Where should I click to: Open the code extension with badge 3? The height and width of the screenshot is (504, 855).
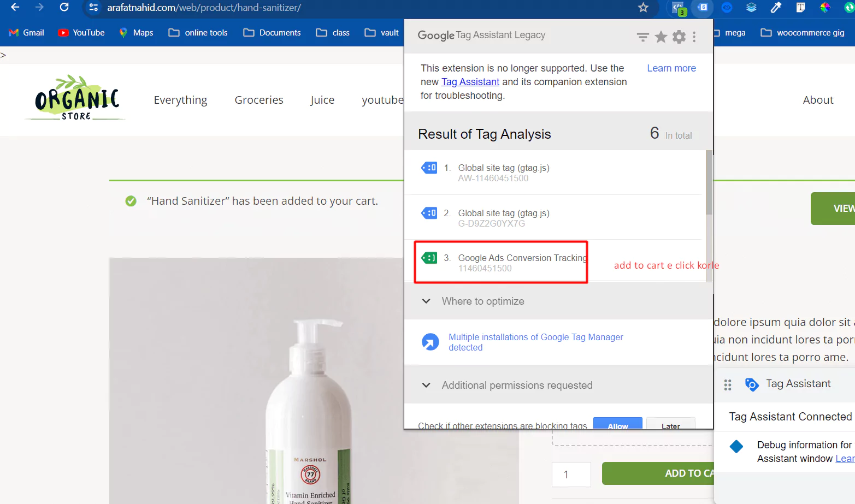coord(679,8)
